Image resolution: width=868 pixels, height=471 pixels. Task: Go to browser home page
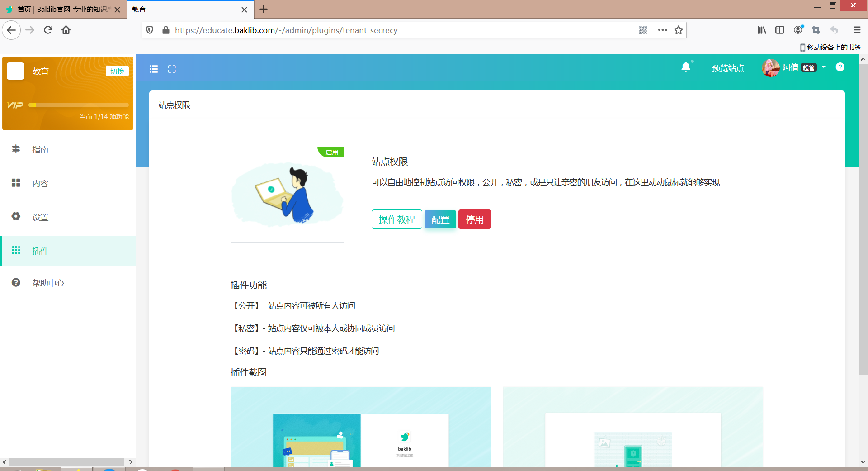(x=66, y=30)
